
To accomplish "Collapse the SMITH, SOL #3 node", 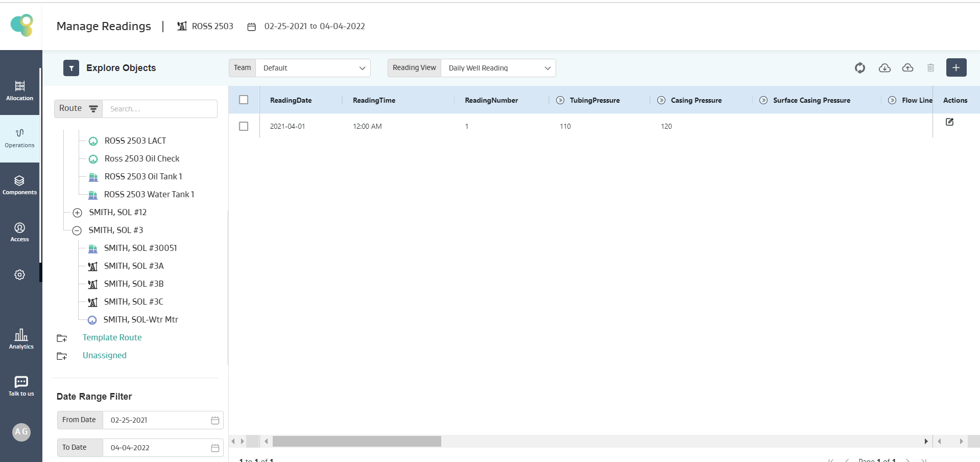I will [x=77, y=230].
